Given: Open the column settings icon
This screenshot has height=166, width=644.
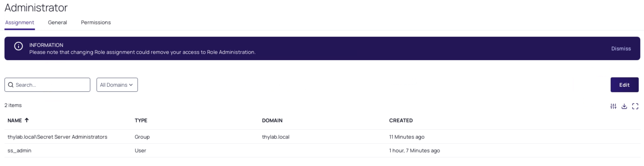Looking at the screenshot, I should [613, 106].
